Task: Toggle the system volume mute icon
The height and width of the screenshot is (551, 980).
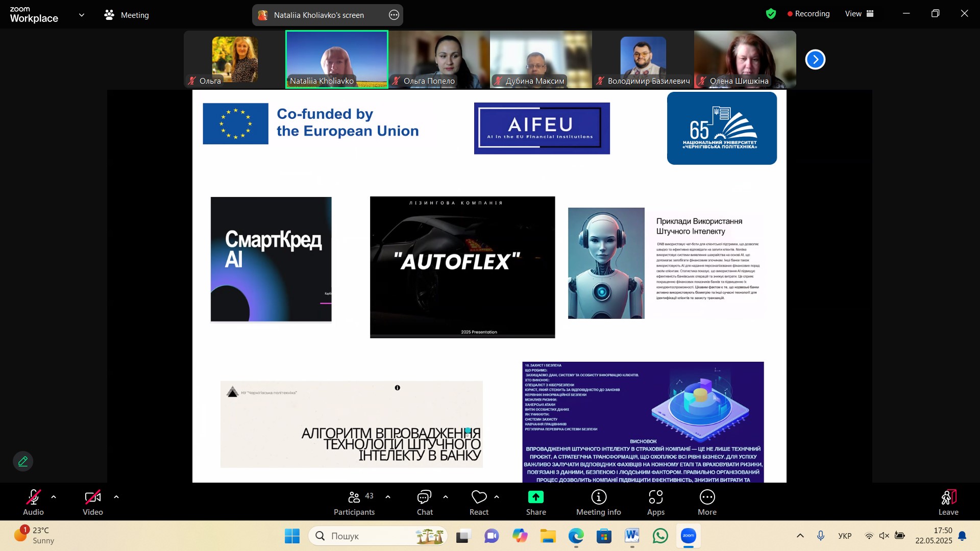Action: 884,536
